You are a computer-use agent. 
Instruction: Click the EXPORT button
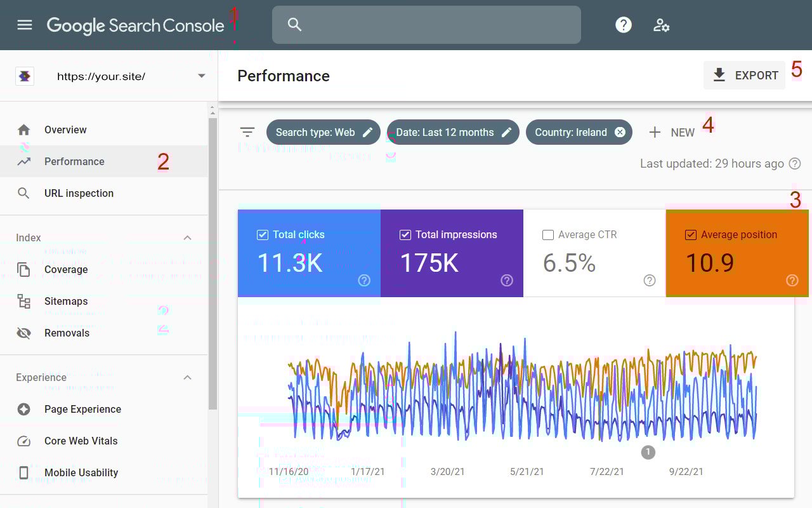744,75
